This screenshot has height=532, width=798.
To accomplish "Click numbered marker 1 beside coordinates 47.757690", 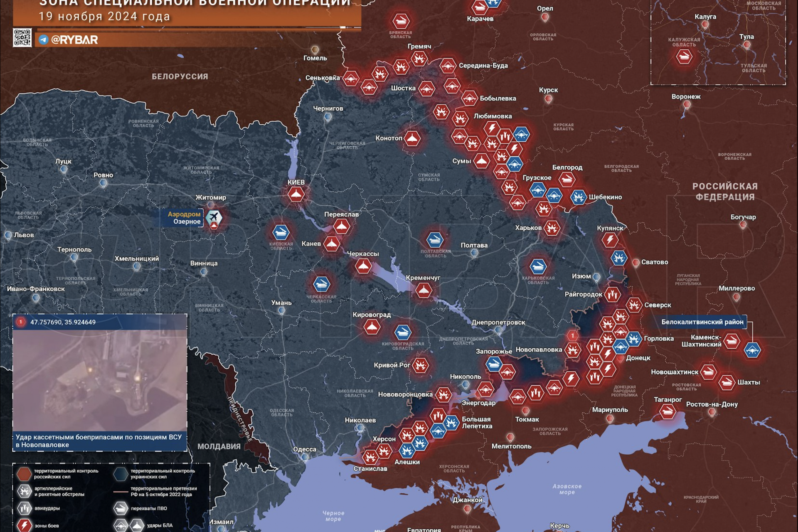I will click(21, 322).
